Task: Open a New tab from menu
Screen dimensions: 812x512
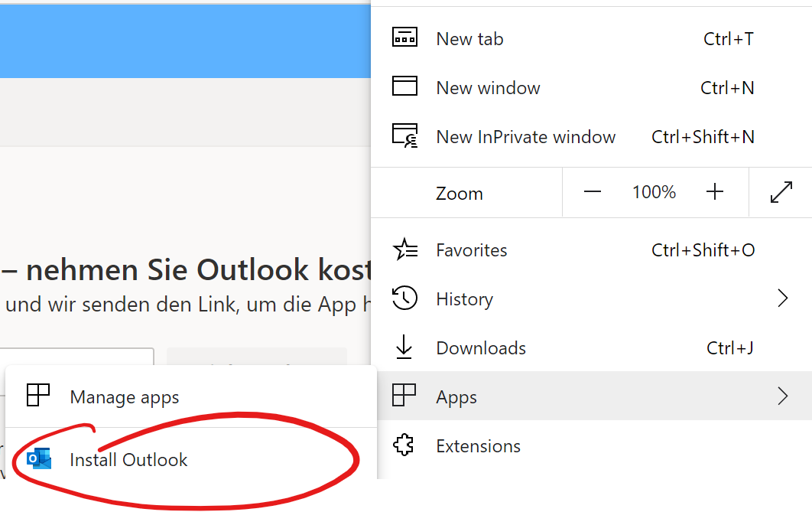Action: coord(591,39)
